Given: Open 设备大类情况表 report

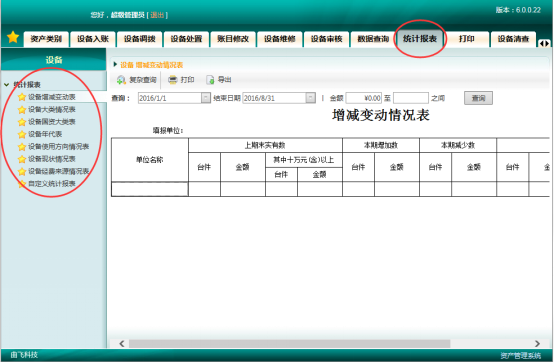Looking at the screenshot, I should (x=52, y=109).
